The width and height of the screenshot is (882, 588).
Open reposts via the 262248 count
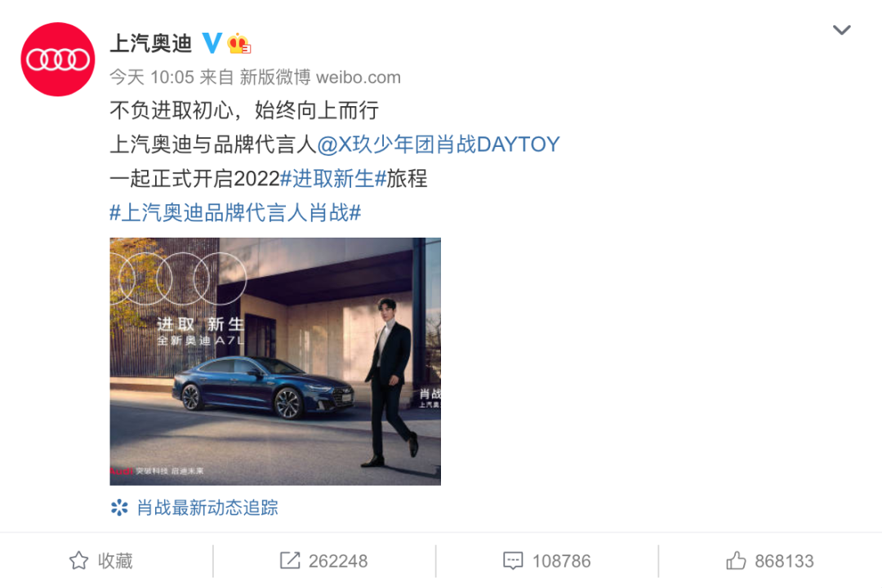tap(338, 561)
